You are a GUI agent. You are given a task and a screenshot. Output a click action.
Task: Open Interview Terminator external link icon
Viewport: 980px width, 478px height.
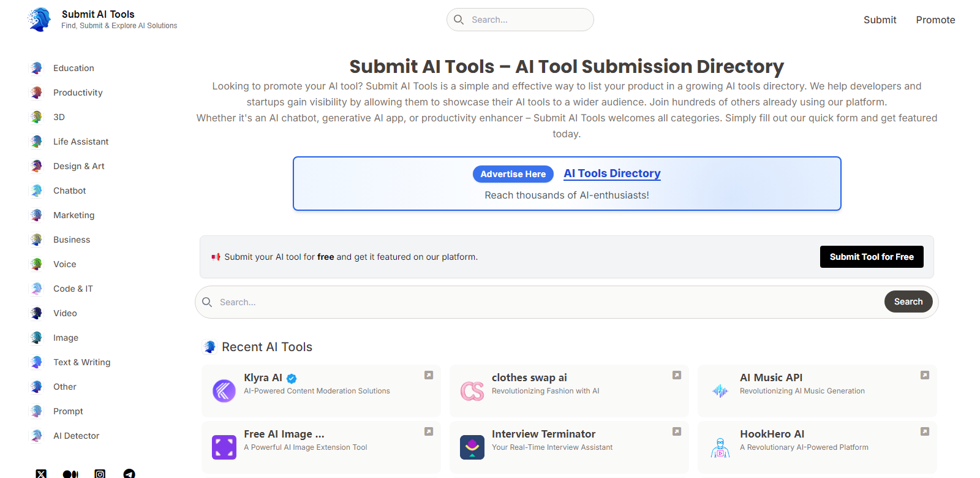click(677, 431)
